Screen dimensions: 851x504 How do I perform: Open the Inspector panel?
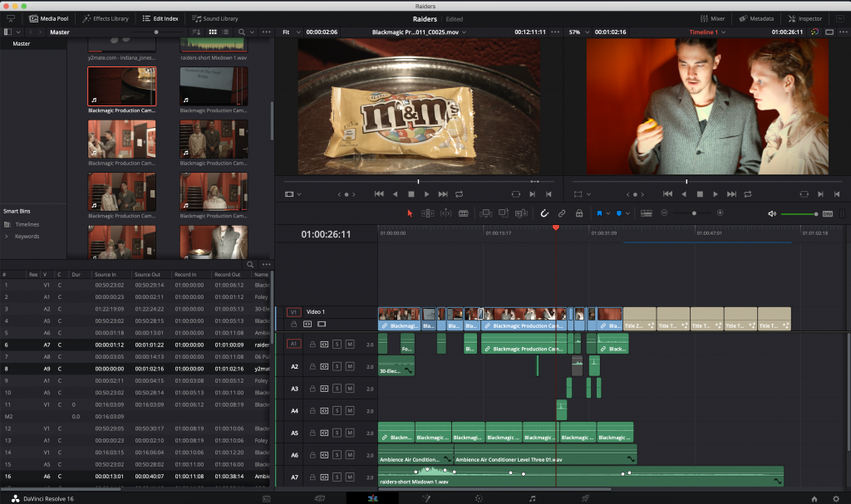click(x=804, y=18)
